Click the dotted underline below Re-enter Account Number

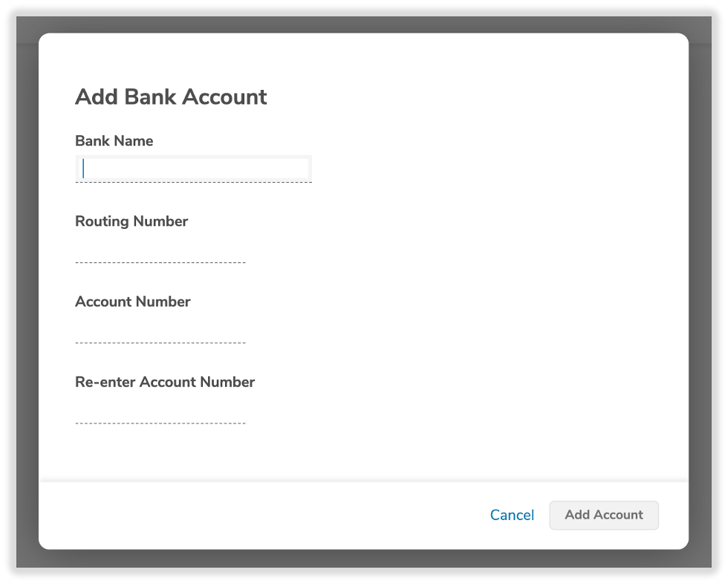point(160,421)
